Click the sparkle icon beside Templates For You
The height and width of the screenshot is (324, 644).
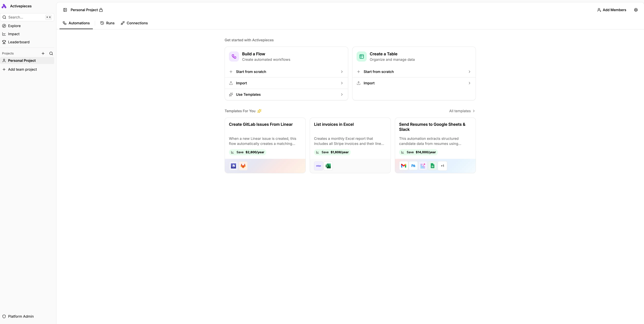tap(259, 111)
